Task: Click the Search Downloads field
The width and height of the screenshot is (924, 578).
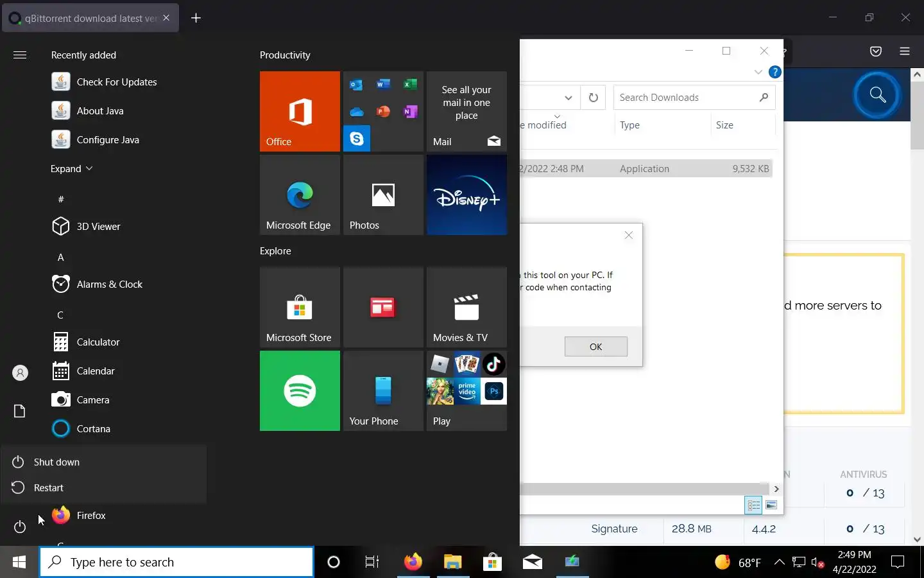Action: (694, 98)
